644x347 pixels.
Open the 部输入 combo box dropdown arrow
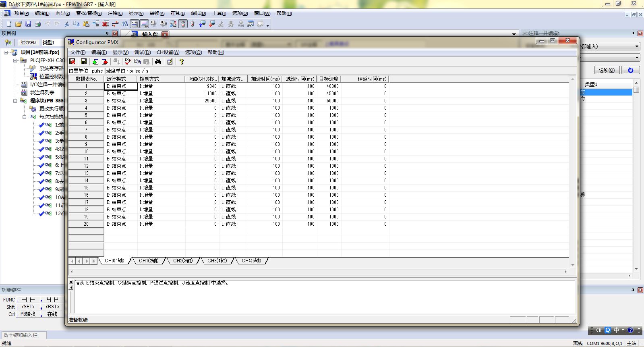(637, 46)
